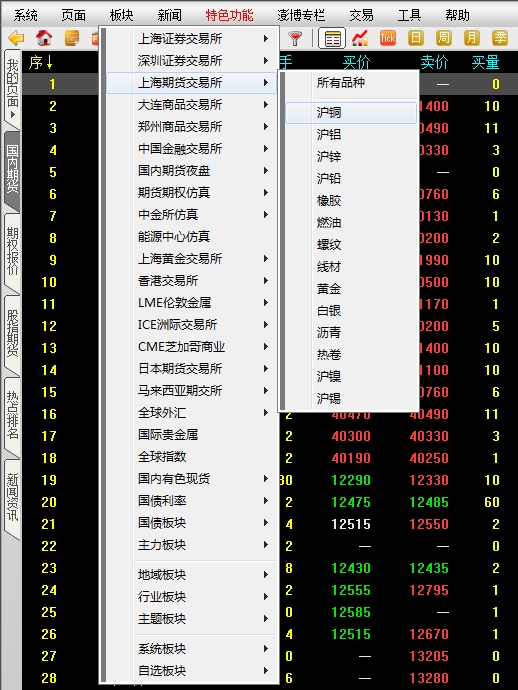The height and width of the screenshot is (690, 518).
Task: Expand 国内期货夜盘 submenu
Action: [x=191, y=171]
